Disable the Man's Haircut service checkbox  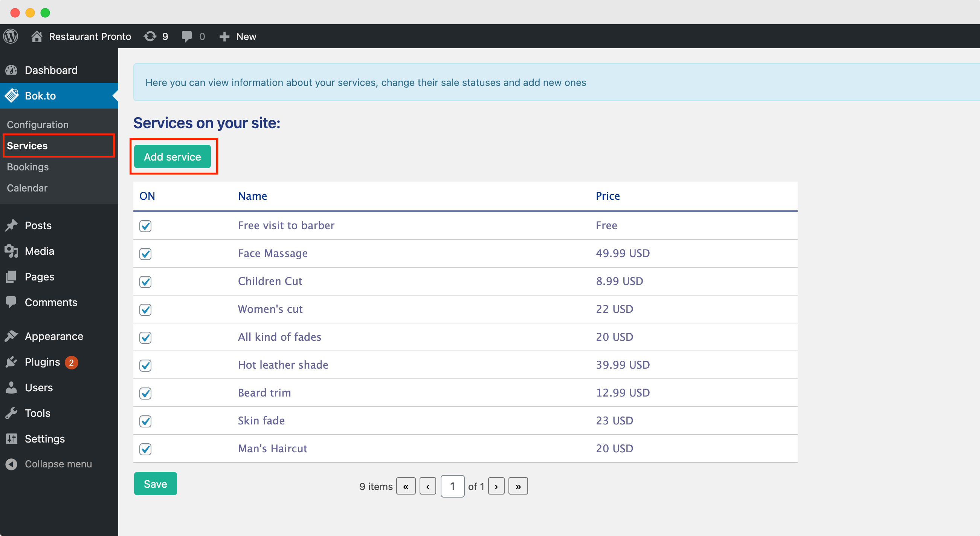(146, 449)
